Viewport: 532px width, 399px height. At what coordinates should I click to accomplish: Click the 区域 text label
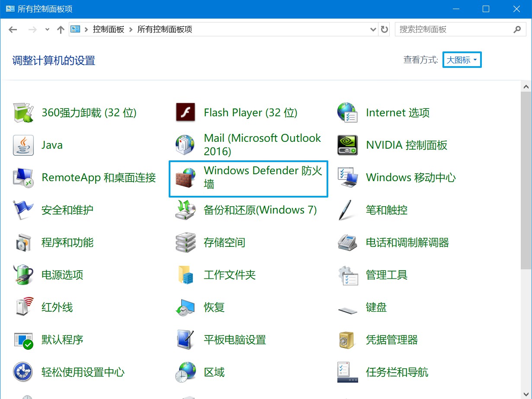[x=214, y=372]
